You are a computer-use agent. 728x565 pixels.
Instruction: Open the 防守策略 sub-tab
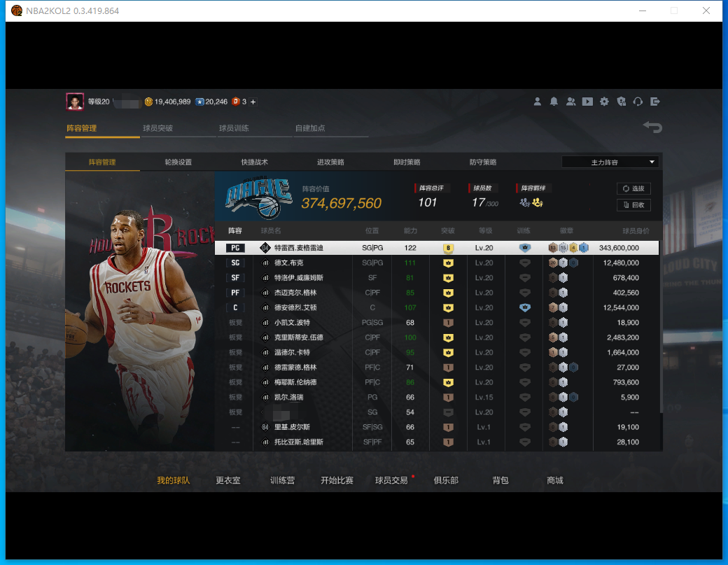(x=483, y=162)
